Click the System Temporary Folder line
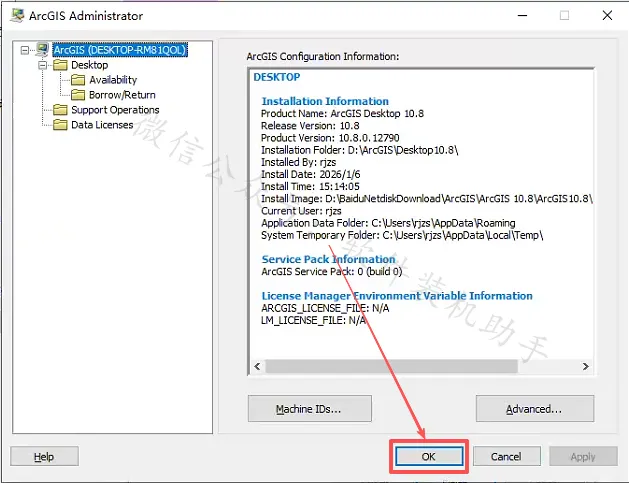The width and height of the screenshot is (629, 483). click(x=402, y=235)
